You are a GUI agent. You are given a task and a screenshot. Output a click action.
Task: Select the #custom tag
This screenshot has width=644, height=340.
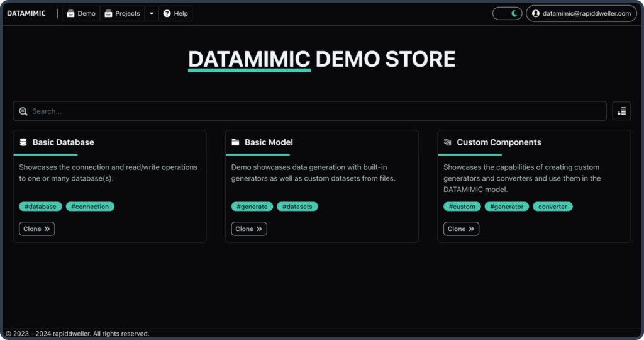click(462, 207)
